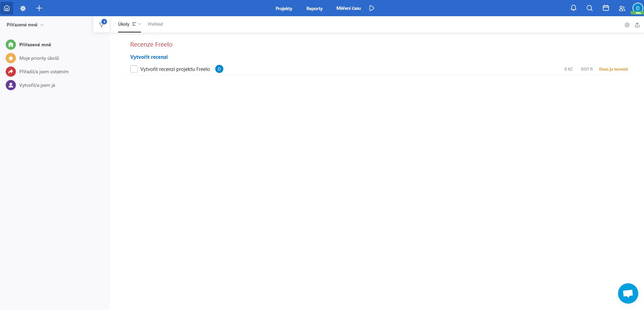Open the Reporty menu
This screenshot has width=644, height=310.
pyautogui.click(x=314, y=8)
